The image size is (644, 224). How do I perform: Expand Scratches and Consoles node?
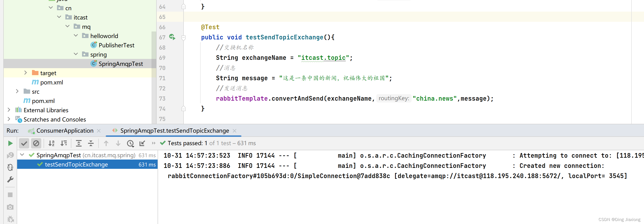coord(9,119)
